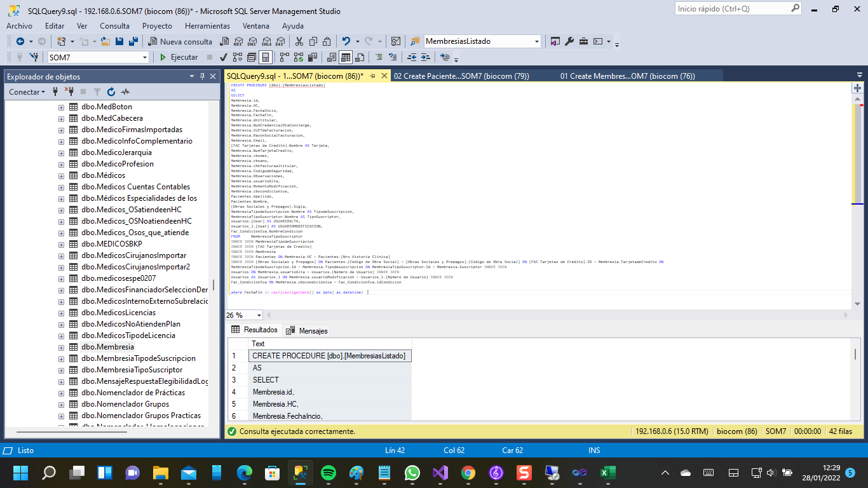Click the Increase Indent icon
The width and height of the screenshot is (868, 488).
[x=426, y=57]
